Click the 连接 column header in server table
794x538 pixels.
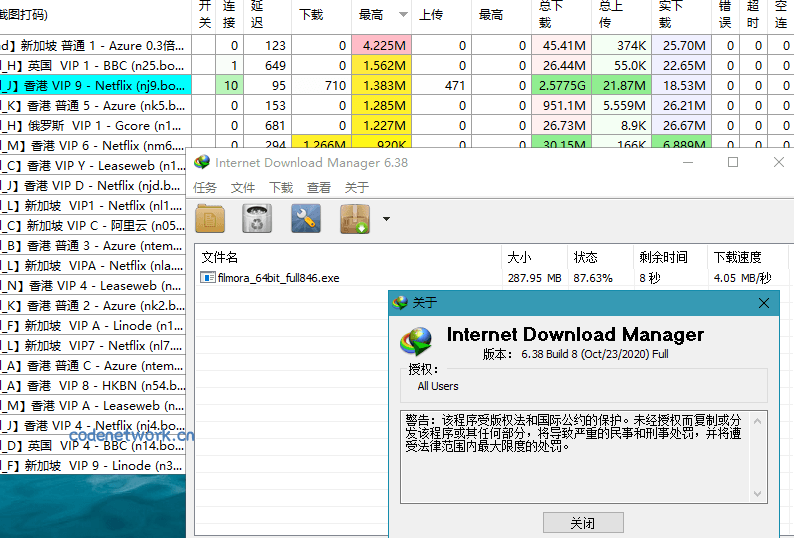(229, 15)
